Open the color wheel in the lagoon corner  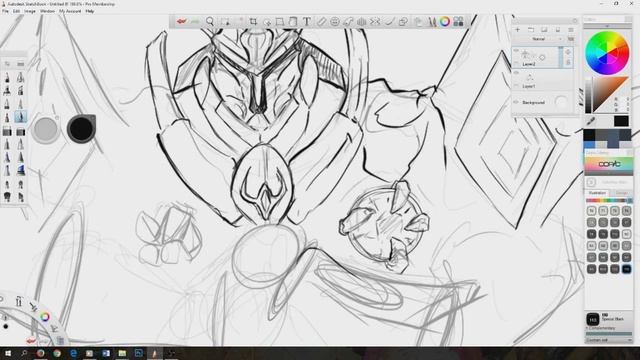[45, 317]
